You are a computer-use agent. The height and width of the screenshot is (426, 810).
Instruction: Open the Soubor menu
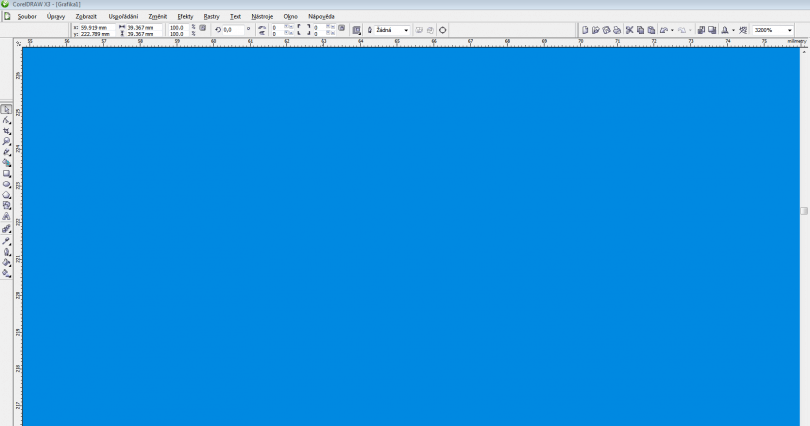point(27,17)
